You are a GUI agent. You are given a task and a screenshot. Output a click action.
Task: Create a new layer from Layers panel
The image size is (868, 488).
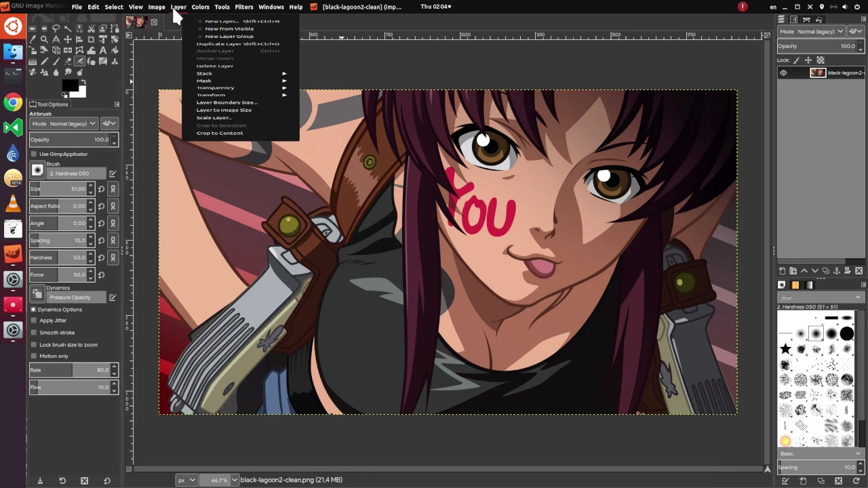pos(782,270)
